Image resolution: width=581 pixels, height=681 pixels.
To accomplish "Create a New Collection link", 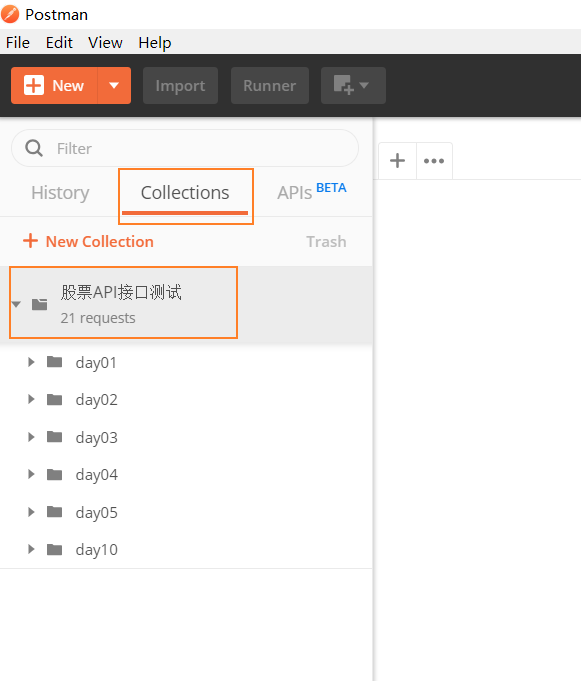I will pos(88,241).
